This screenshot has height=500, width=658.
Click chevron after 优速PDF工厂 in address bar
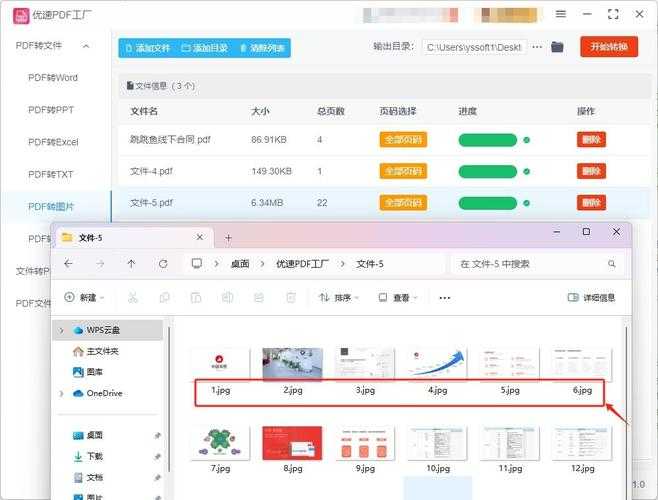tap(342, 264)
